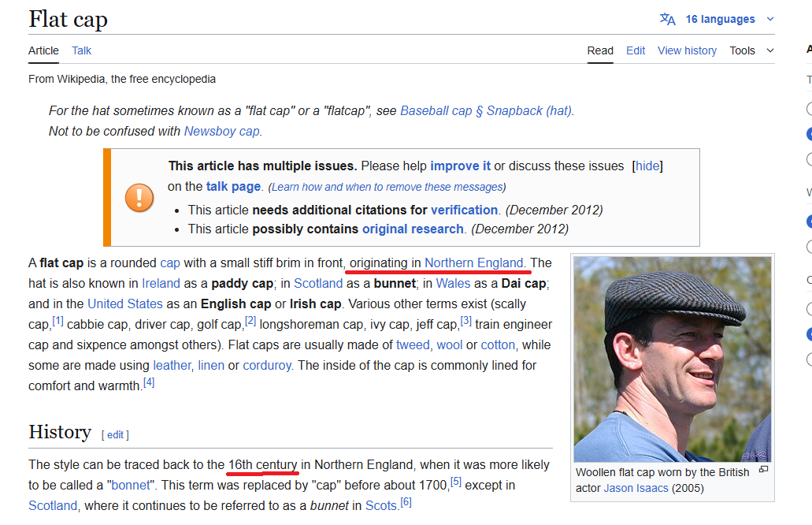Open the Jason Isaacs flat cap photo
The height and width of the screenshot is (525, 812).
tap(672, 359)
